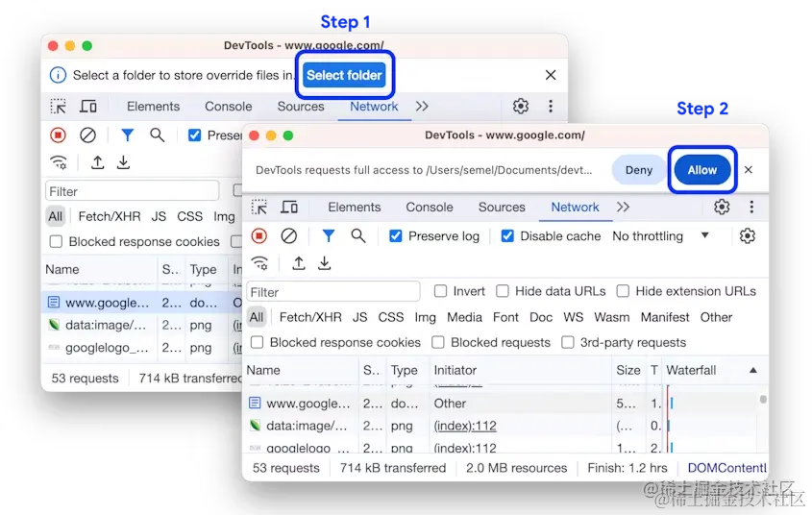Open Elements tab in back window

(154, 106)
